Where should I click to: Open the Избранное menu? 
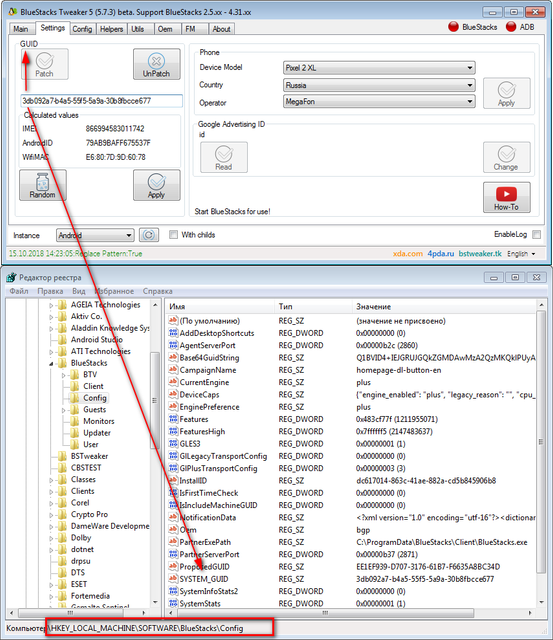114,291
